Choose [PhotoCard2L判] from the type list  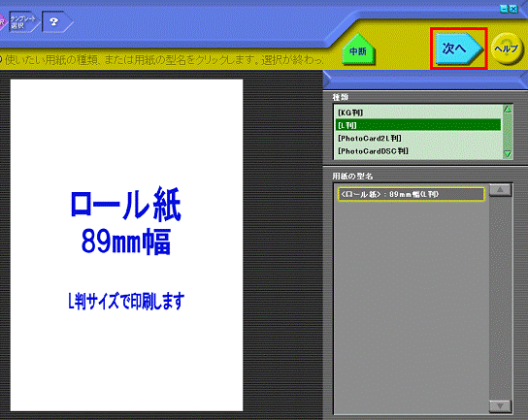click(x=418, y=139)
